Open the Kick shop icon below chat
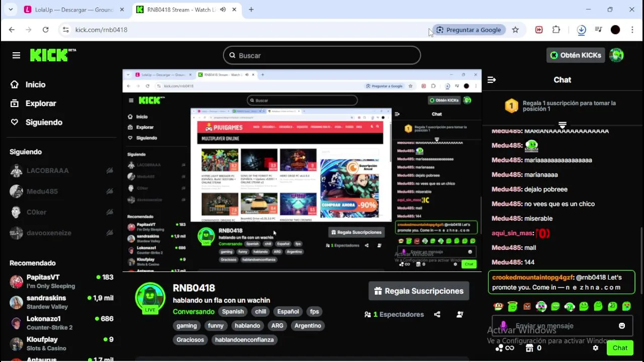 (x=529, y=348)
